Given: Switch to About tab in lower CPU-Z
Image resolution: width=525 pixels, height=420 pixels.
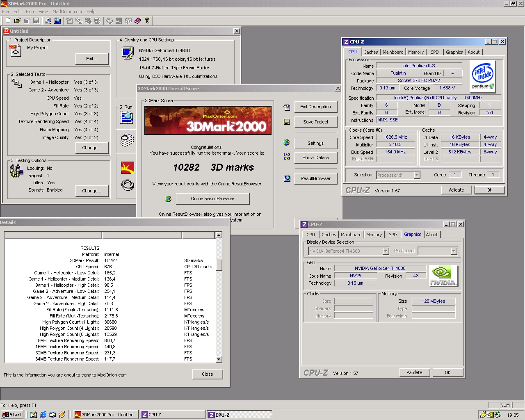Looking at the screenshot, I should pyautogui.click(x=432, y=235).
